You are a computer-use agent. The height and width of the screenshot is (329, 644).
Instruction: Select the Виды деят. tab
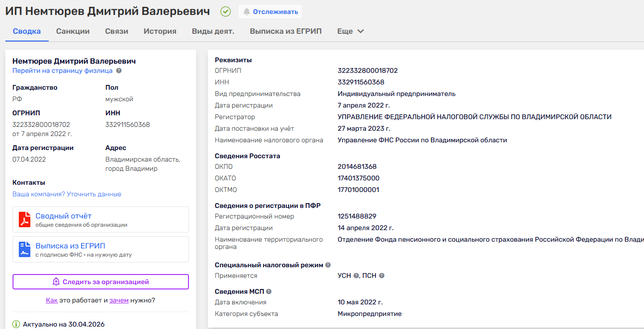(x=213, y=31)
